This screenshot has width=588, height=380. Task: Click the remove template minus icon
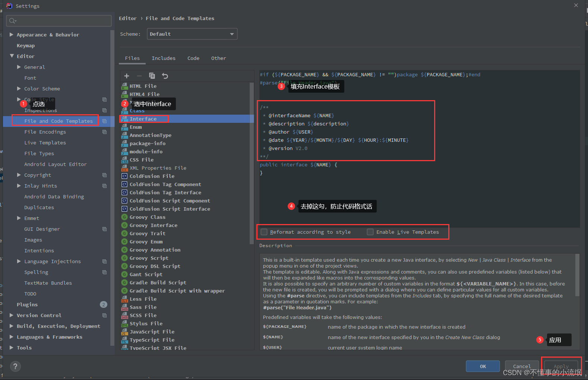pyautogui.click(x=139, y=76)
